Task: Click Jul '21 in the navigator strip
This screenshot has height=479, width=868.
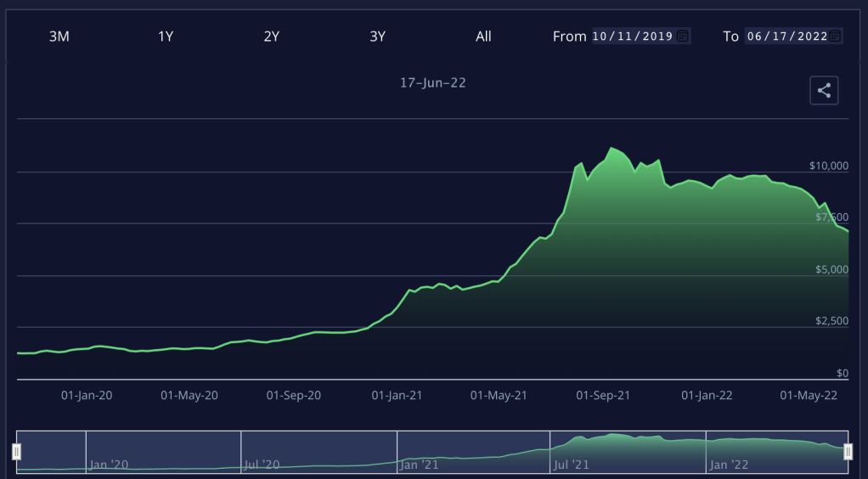Action: coord(572,465)
